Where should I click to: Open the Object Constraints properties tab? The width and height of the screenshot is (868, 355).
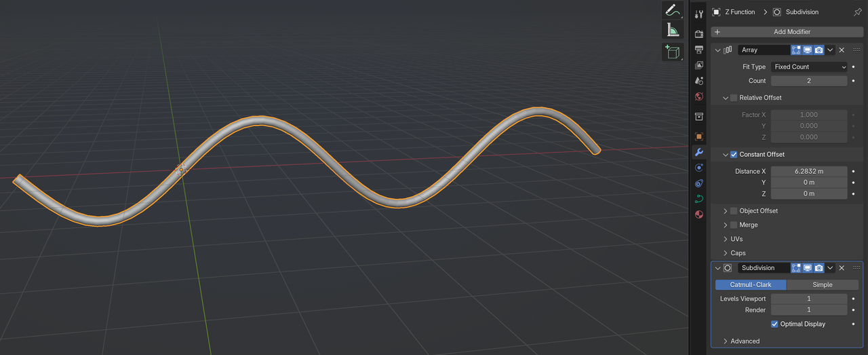(699, 183)
